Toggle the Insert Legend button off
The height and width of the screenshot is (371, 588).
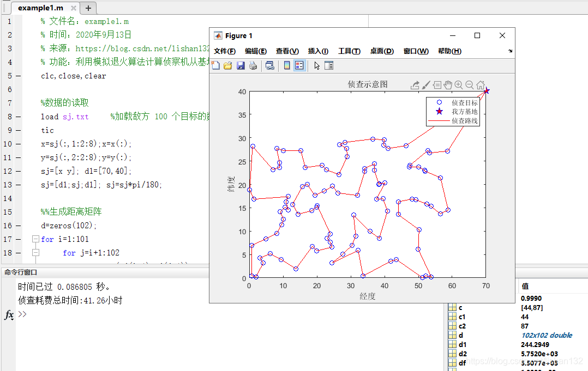(x=299, y=66)
